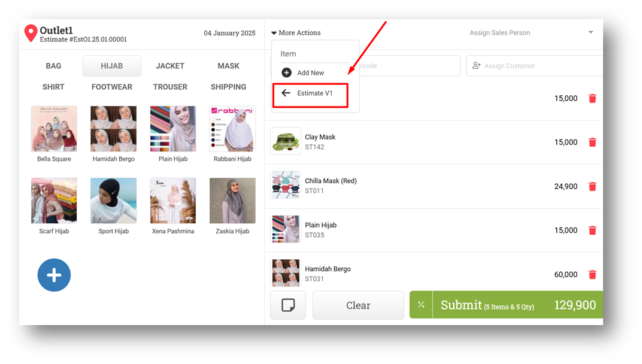Open the FOOTWEAR category tab
642x364 pixels.
(x=112, y=87)
